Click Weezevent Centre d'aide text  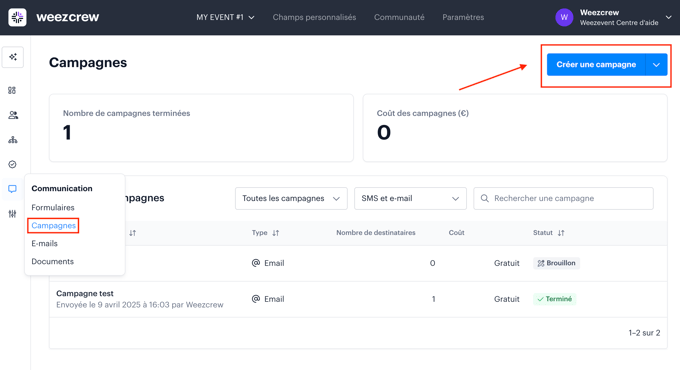click(619, 23)
